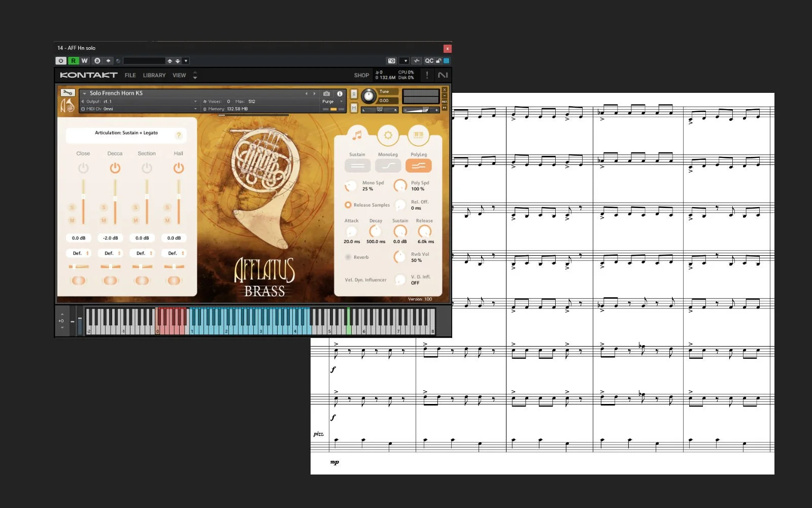Open the Kontakt FILE menu

click(130, 75)
